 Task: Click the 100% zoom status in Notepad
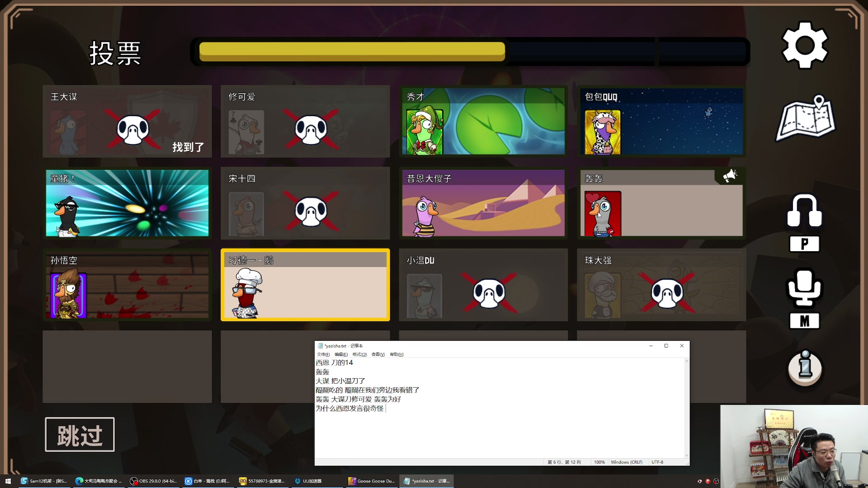(x=599, y=462)
